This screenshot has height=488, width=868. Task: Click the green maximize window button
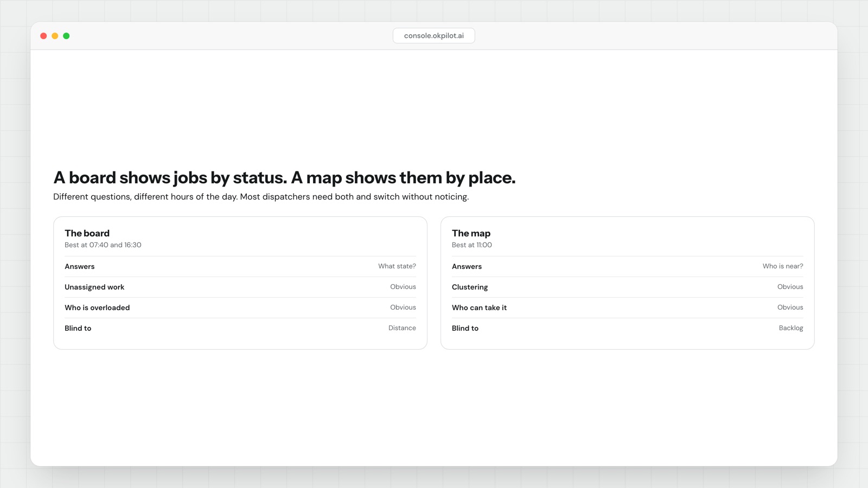(x=66, y=36)
